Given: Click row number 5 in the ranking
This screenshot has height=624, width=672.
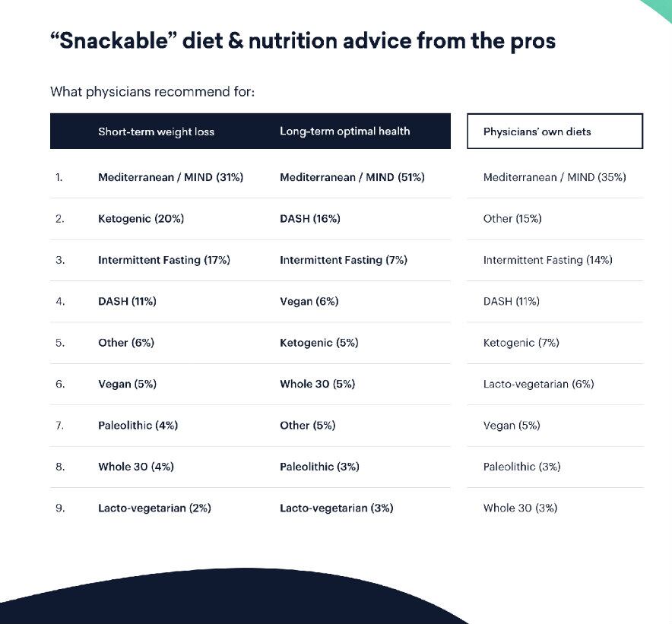Looking at the screenshot, I should 60,343.
